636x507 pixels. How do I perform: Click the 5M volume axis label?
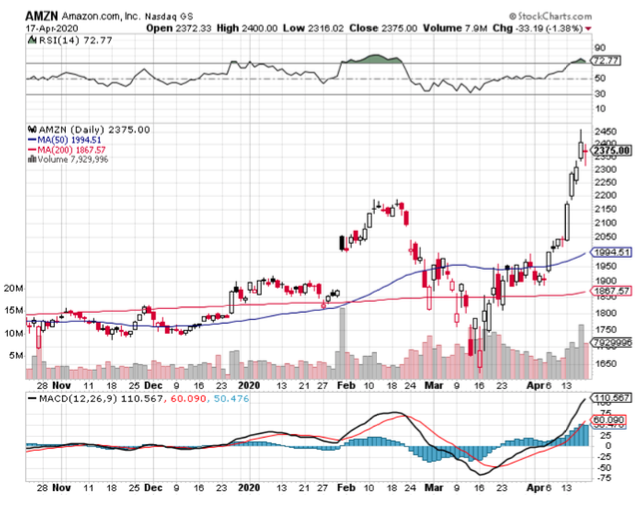coord(16,356)
